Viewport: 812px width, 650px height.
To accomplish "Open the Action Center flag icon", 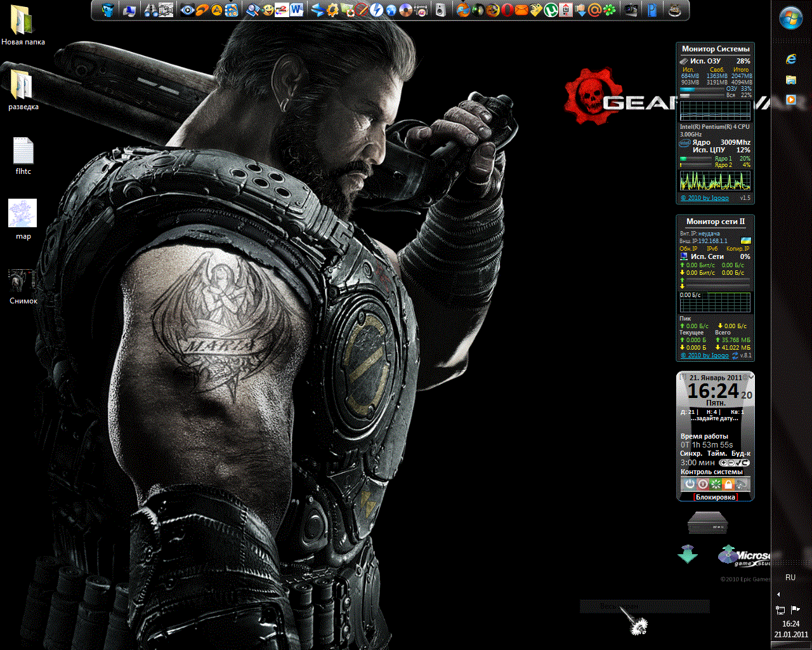I will [x=796, y=609].
